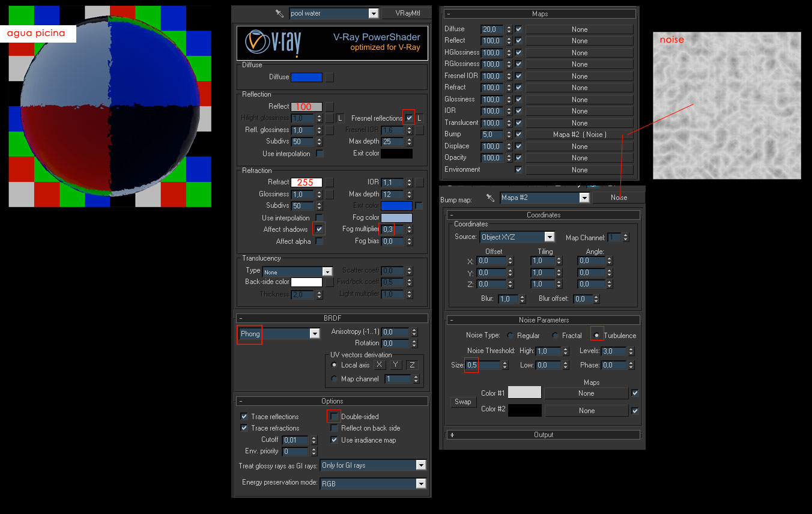Click the pool water material preview sphere

(x=110, y=106)
